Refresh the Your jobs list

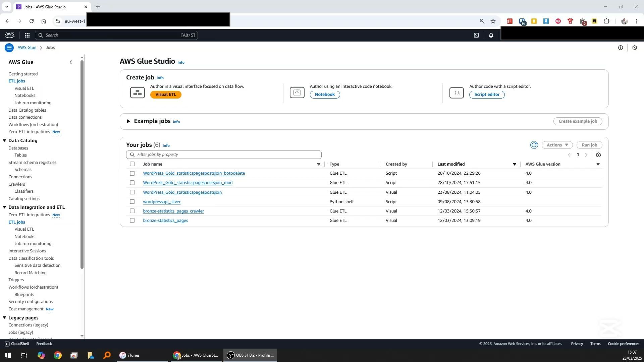(534, 145)
